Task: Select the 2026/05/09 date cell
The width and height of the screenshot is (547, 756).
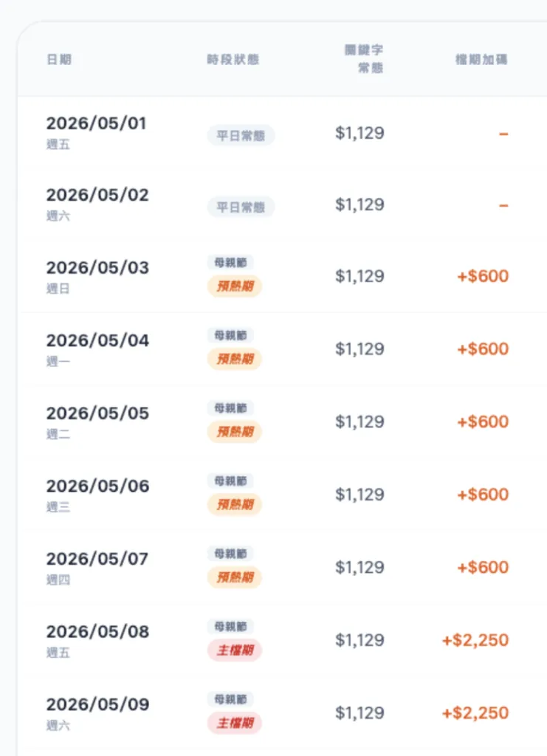Action: 97,705
